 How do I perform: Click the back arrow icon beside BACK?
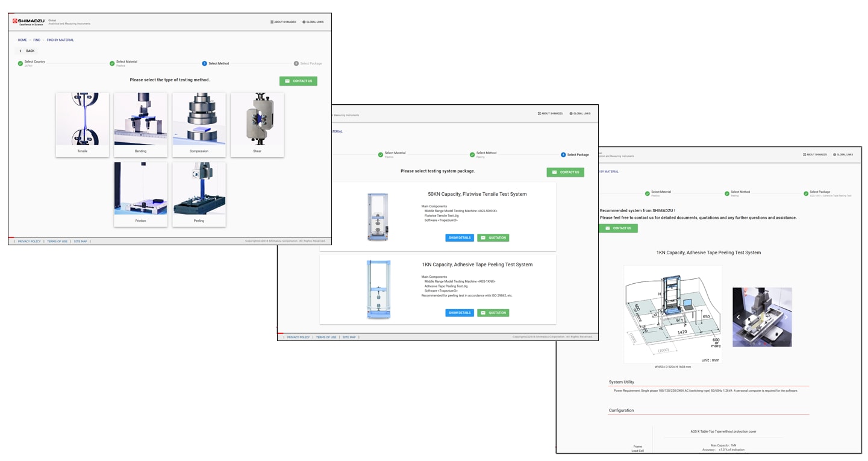point(20,51)
